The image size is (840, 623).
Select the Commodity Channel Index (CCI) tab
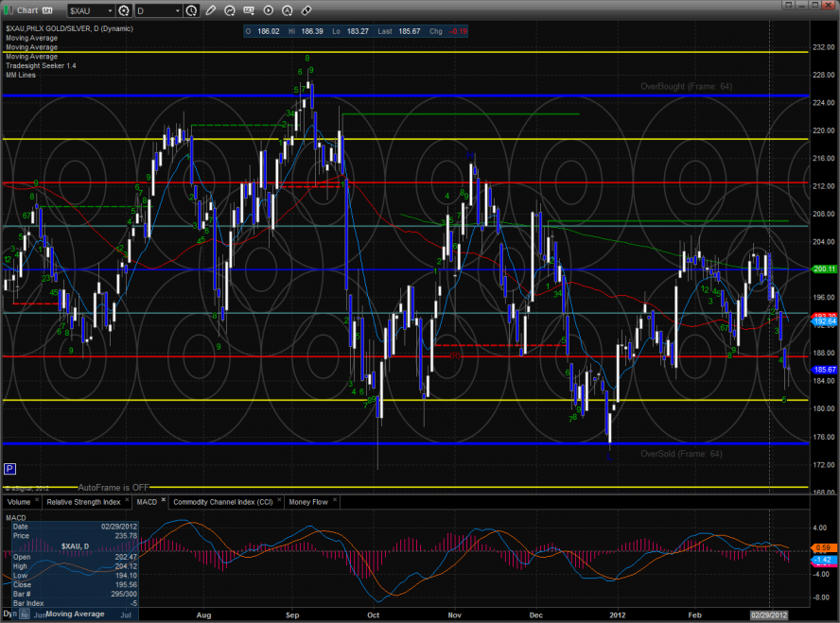(x=225, y=502)
